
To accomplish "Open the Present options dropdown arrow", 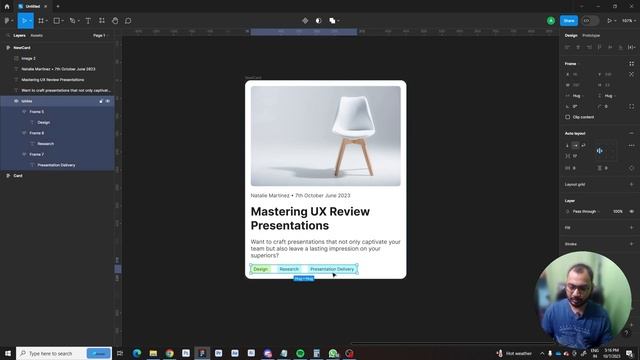I will tap(615, 21).
